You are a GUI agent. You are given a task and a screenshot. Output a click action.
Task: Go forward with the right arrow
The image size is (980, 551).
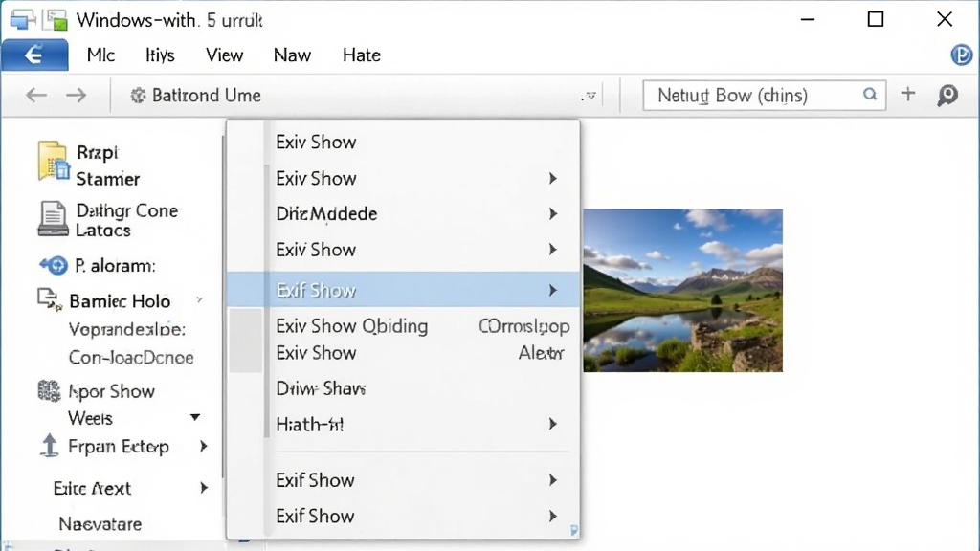point(77,95)
